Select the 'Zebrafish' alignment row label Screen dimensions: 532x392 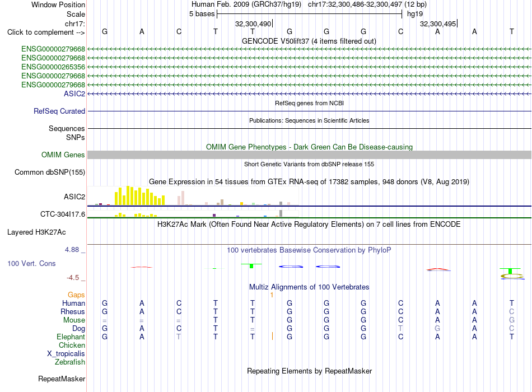coord(70,362)
